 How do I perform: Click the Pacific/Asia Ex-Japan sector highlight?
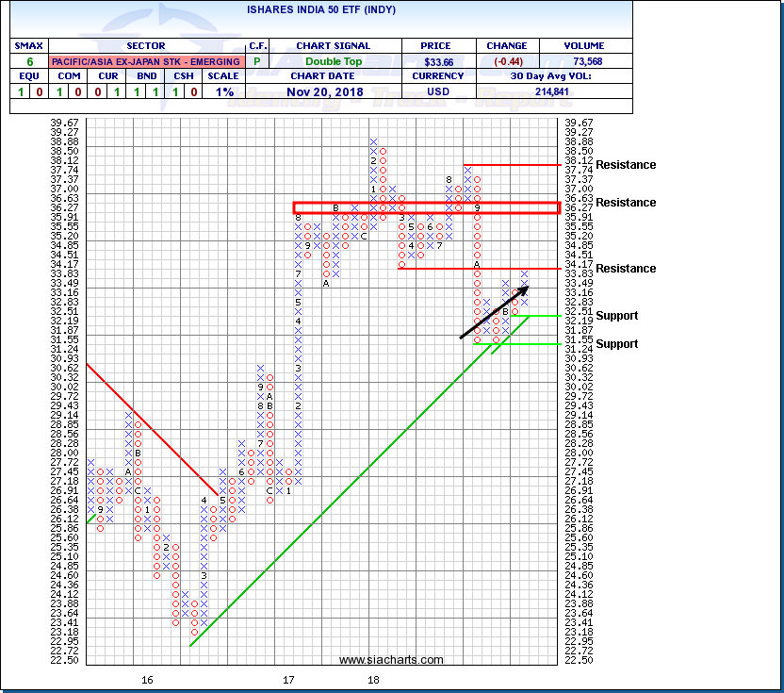pos(145,61)
